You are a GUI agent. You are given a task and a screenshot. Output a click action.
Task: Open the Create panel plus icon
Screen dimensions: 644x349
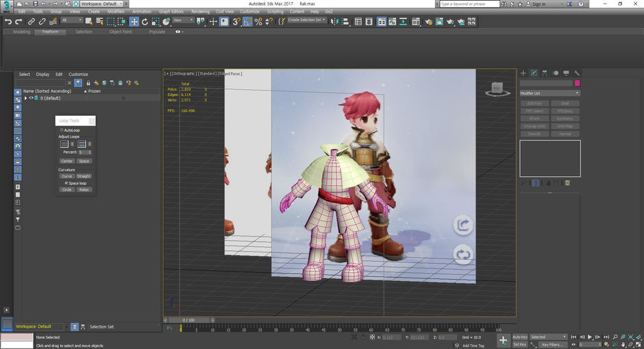pos(523,73)
